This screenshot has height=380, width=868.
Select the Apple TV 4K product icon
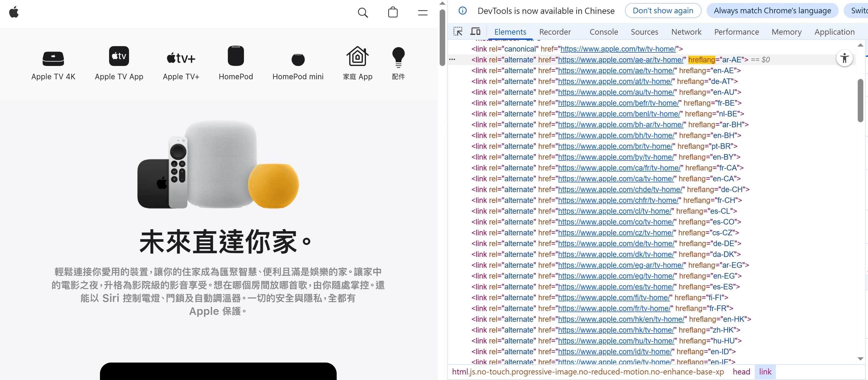click(x=53, y=59)
